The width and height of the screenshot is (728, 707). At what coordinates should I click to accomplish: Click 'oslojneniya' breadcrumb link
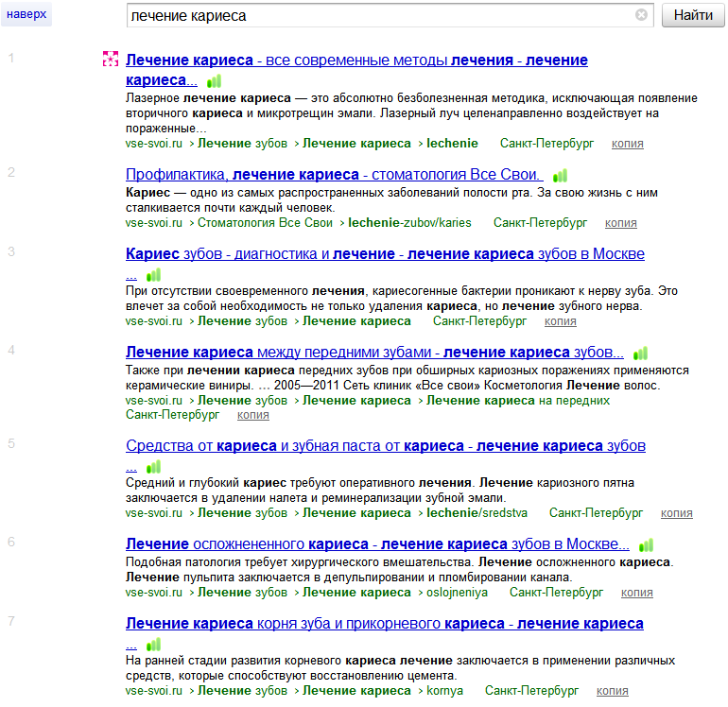click(458, 593)
